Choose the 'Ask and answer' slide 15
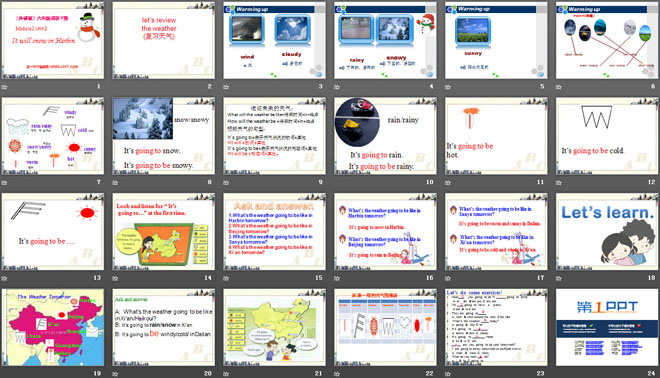Screen dimensions: 660x378 (274, 232)
